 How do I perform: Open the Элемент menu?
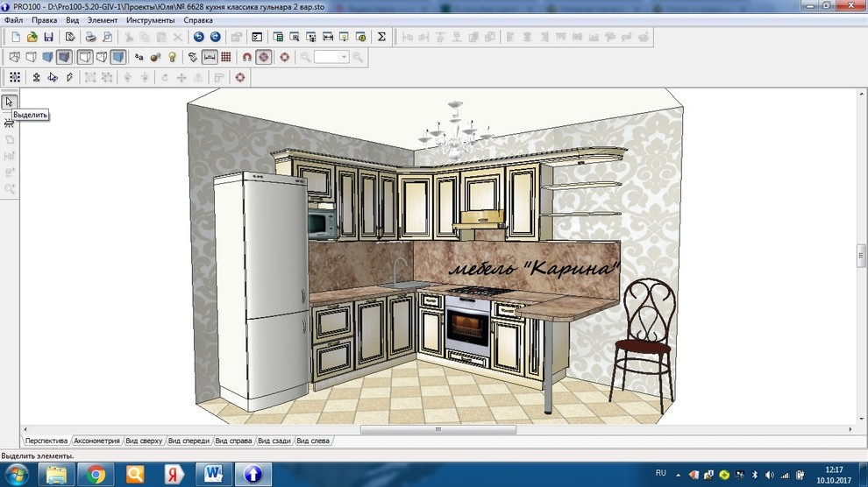point(103,20)
